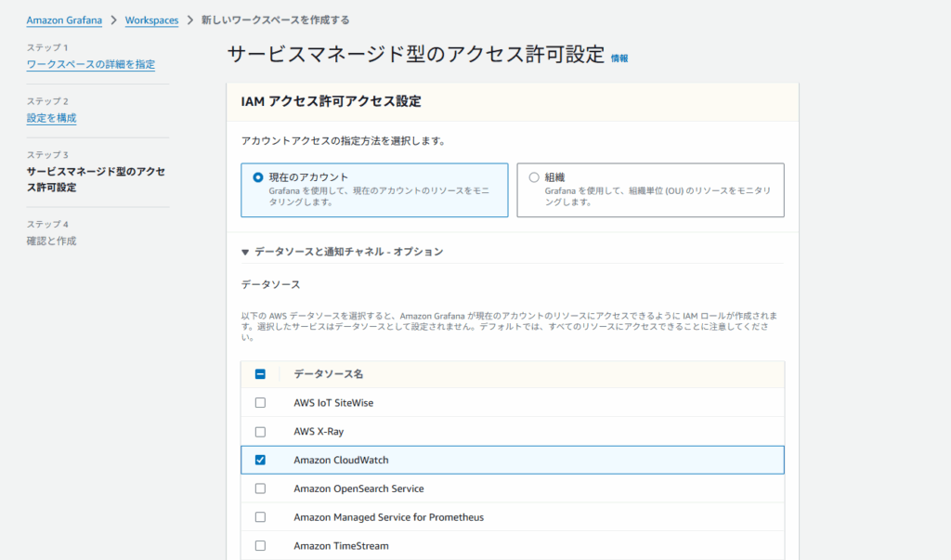Click the 新しいワークスペースを作成する breadcrumb text
Screen dimensions: 951x560
[275, 20]
